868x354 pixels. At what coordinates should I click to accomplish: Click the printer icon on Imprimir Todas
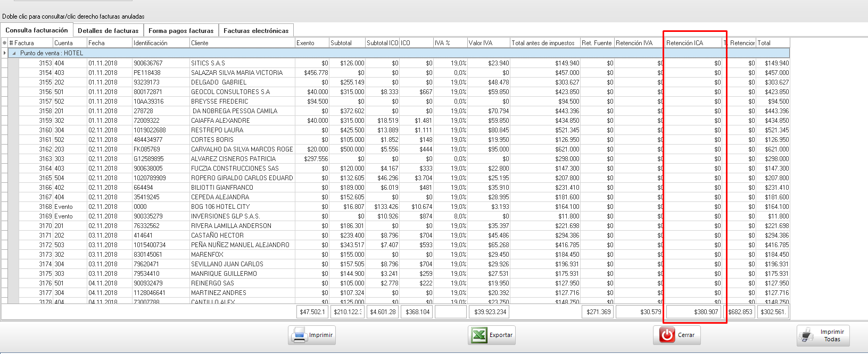click(x=808, y=335)
